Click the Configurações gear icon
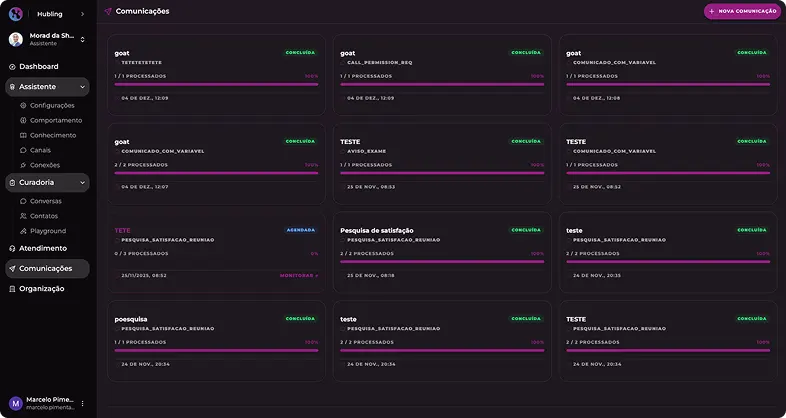The width and height of the screenshot is (786, 418). coord(23,105)
